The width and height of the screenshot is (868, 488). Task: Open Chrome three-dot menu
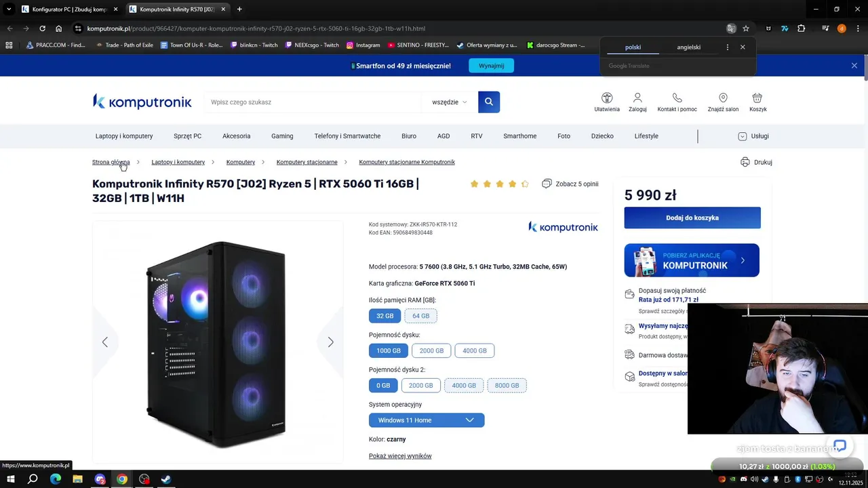coord(857,28)
